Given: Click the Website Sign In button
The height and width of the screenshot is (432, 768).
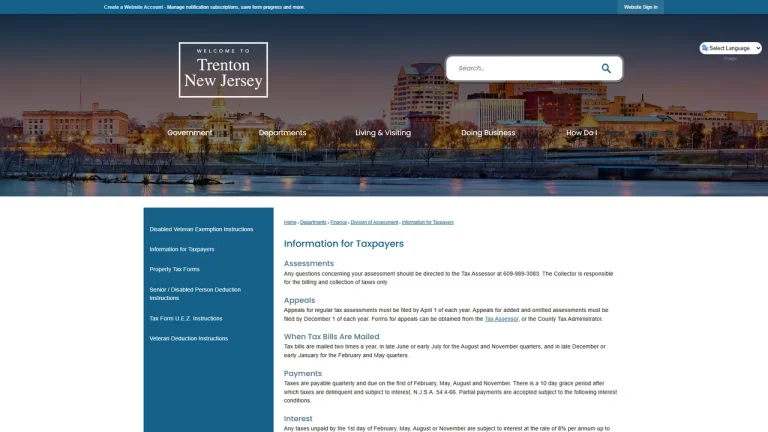Looking at the screenshot, I should point(641,7).
